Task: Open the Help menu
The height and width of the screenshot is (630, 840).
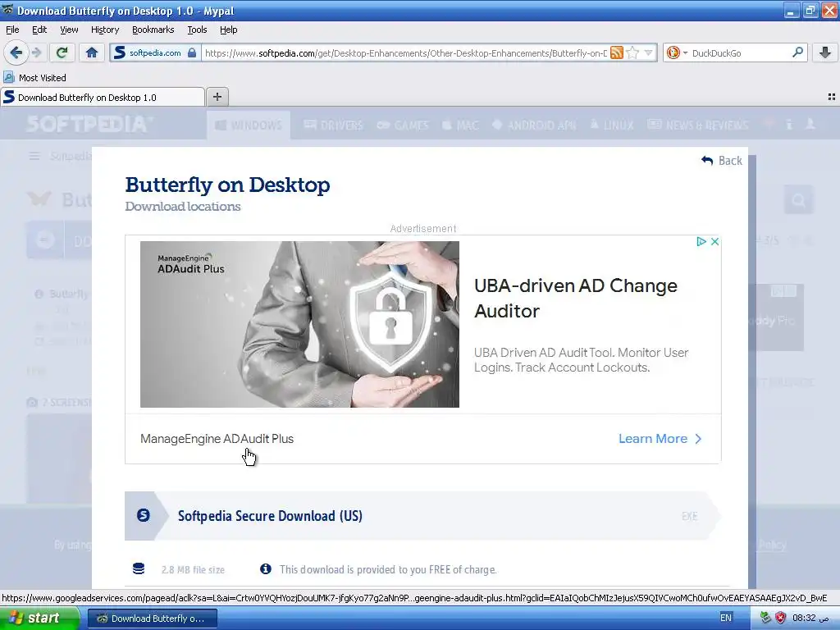Action: [229, 30]
